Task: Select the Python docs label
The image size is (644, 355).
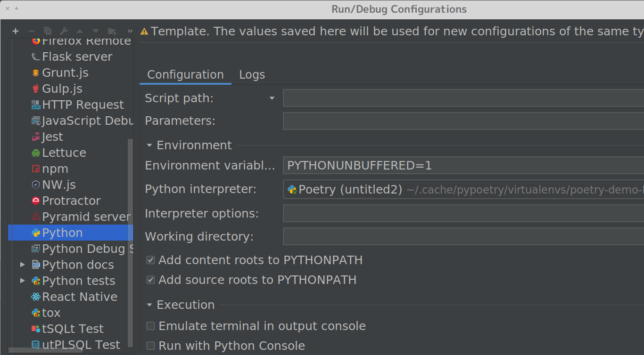Action: [78, 265]
